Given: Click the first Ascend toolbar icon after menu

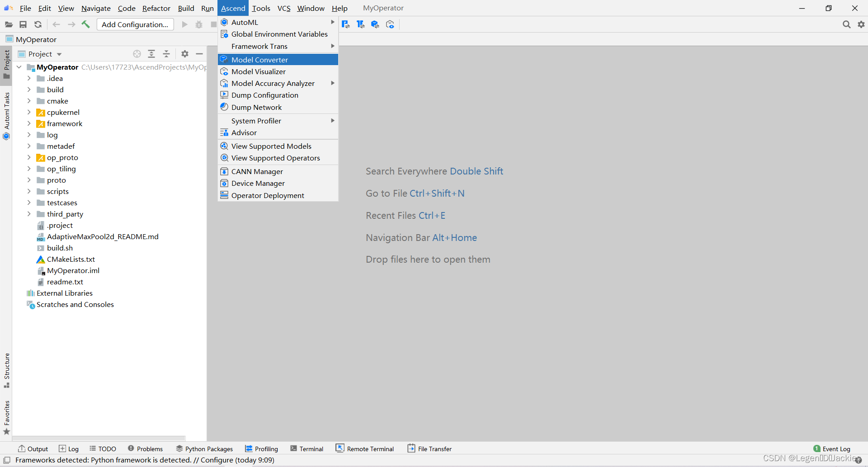Looking at the screenshot, I should click(x=346, y=24).
